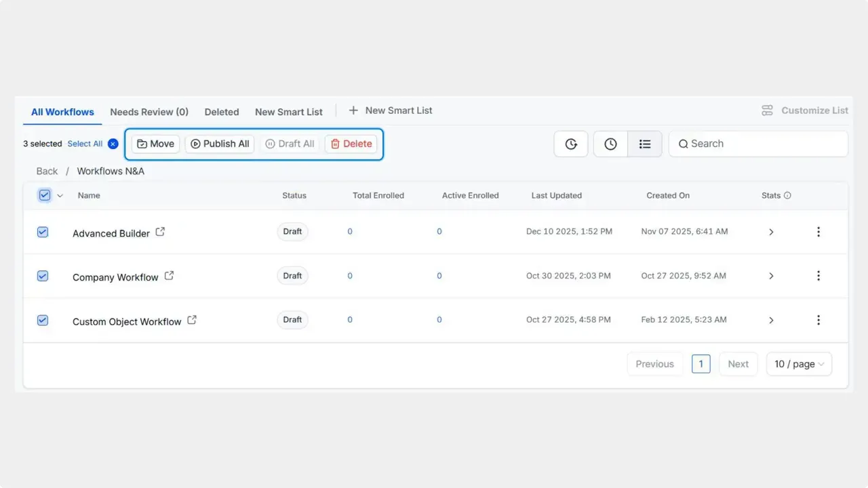
Task: Click the Back breadcrumb link
Action: point(46,171)
